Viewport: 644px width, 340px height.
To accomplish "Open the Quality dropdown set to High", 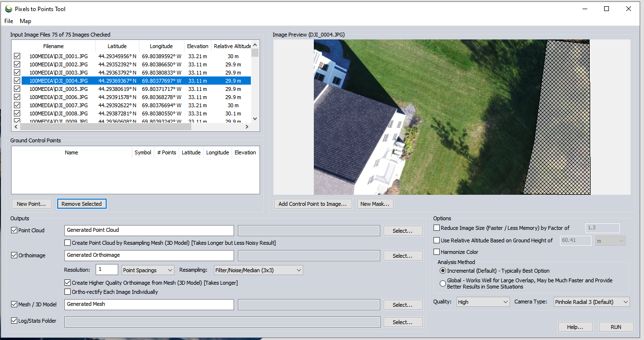I will (x=483, y=302).
